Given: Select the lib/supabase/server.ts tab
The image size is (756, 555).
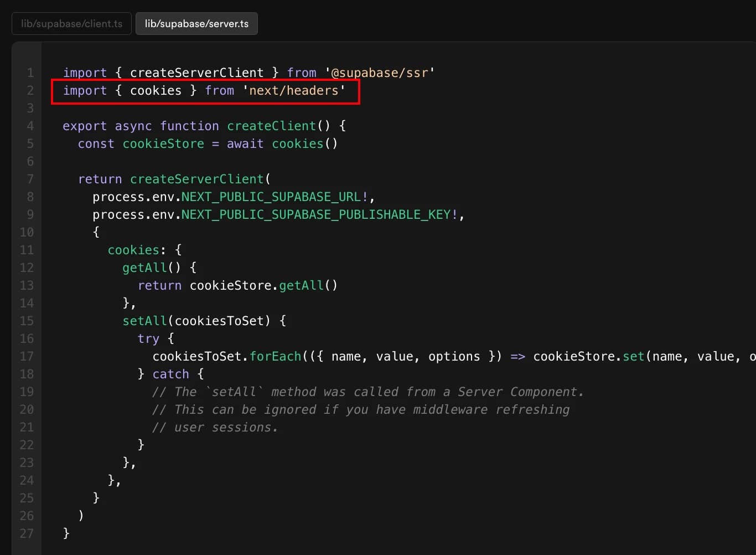Looking at the screenshot, I should click(x=196, y=24).
